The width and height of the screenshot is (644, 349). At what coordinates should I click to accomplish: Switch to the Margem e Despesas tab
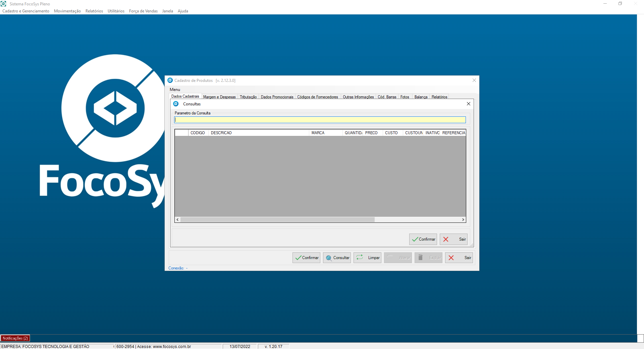point(219,97)
